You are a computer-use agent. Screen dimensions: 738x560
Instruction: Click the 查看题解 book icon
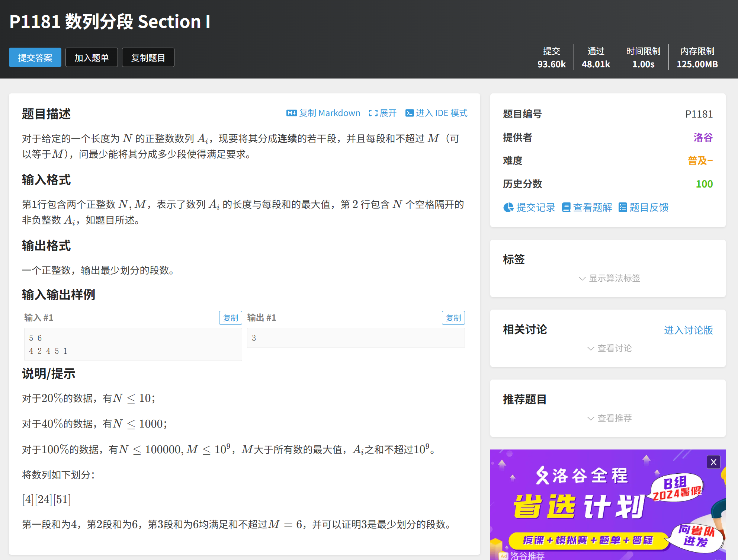pyautogui.click(x=566, y=207)
